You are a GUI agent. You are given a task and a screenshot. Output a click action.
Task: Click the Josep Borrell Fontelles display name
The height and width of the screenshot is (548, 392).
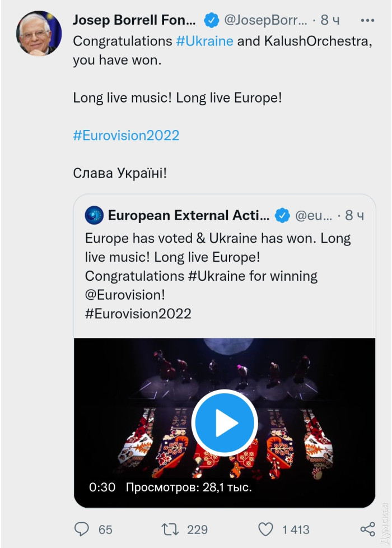click(x=134, y=21)
